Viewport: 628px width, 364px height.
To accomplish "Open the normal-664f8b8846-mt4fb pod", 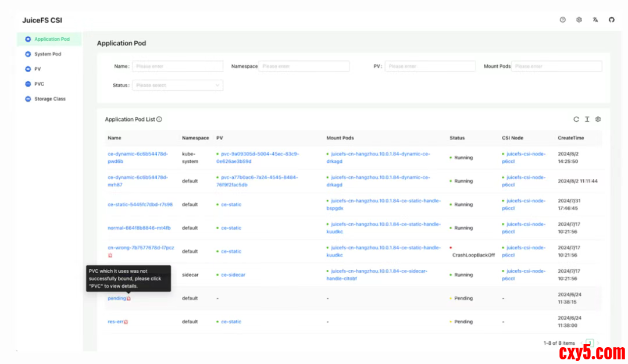I will coord(139,228).
